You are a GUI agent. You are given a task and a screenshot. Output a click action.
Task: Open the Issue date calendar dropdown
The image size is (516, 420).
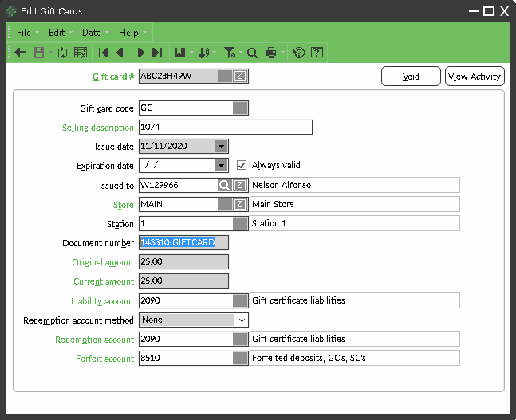pyautogui.click(x=221, y=147)
